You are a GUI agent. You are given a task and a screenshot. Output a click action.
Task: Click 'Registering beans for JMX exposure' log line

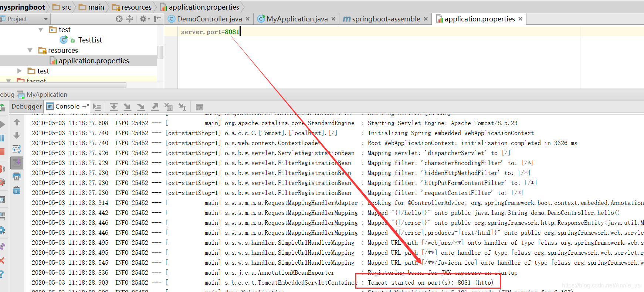click(x=443, y=272)
